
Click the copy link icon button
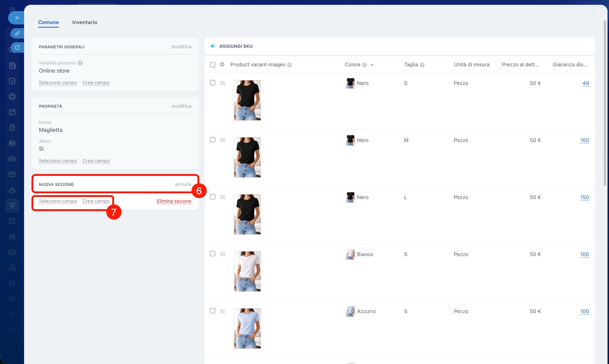coord(17,33)
